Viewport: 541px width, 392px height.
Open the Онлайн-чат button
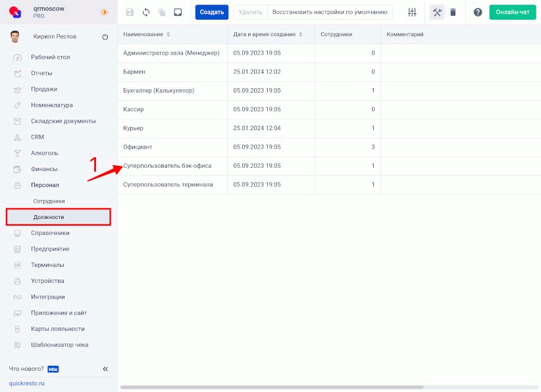click(x=512, y=12)
